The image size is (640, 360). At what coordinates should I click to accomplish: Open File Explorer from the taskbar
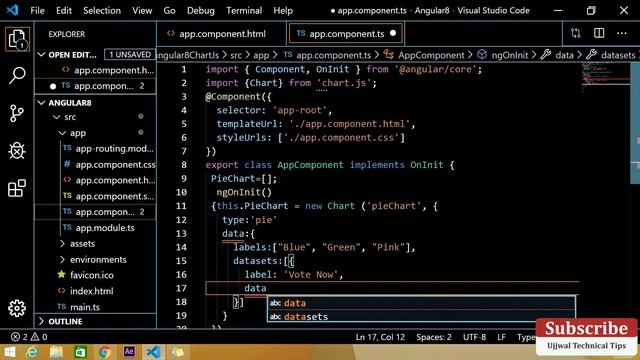click(x=56, y=352)
